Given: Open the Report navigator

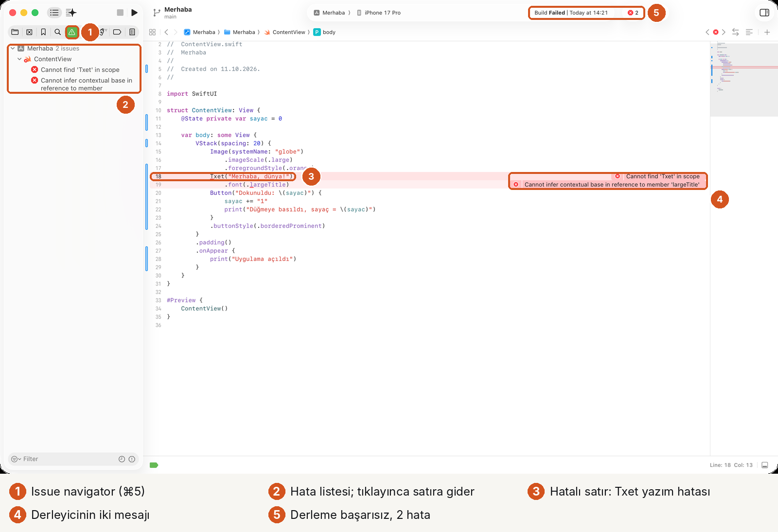Looking at the screenshot, I should coord(132,32).
